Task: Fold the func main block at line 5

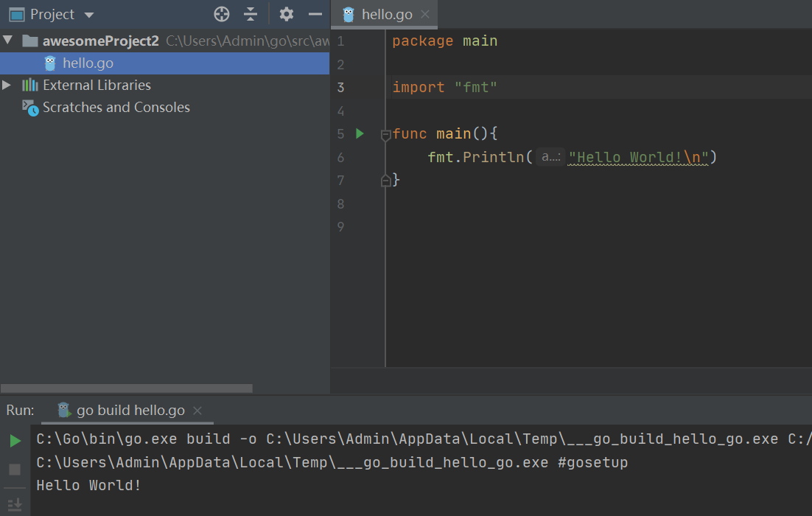Action: 385,135
